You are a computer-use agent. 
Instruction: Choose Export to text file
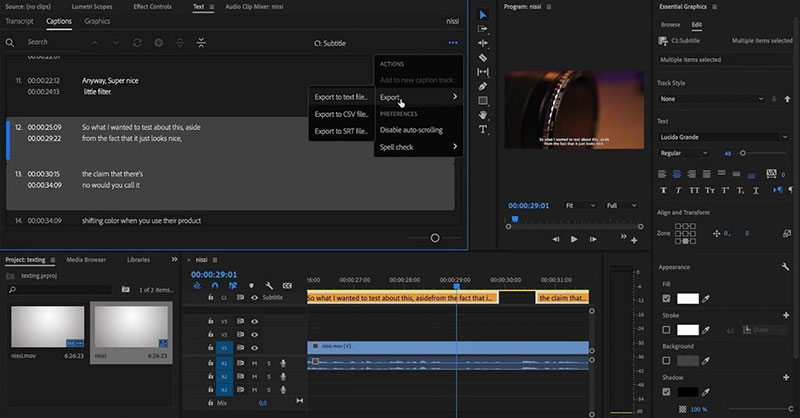(x=341, y=97)
